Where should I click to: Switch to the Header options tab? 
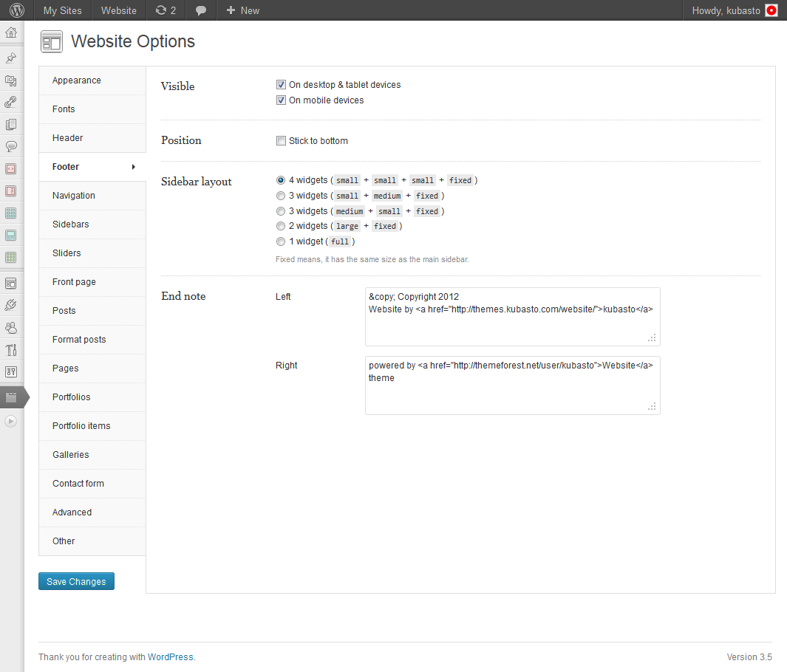(x=68, y=138)
